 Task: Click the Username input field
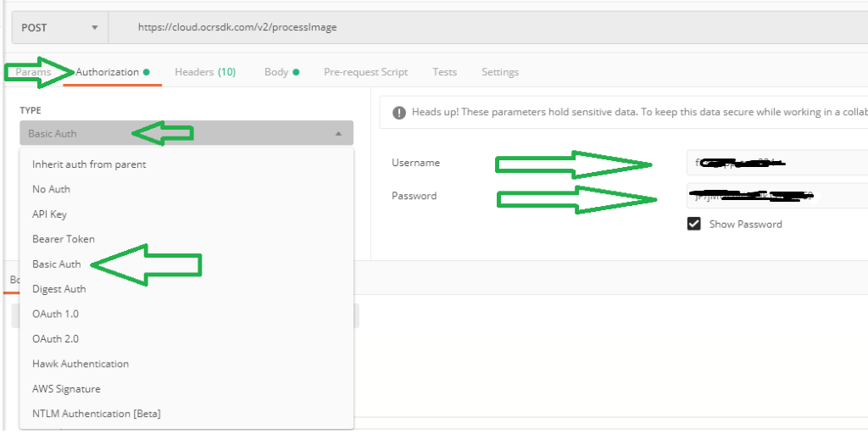[x=777, y=163]
